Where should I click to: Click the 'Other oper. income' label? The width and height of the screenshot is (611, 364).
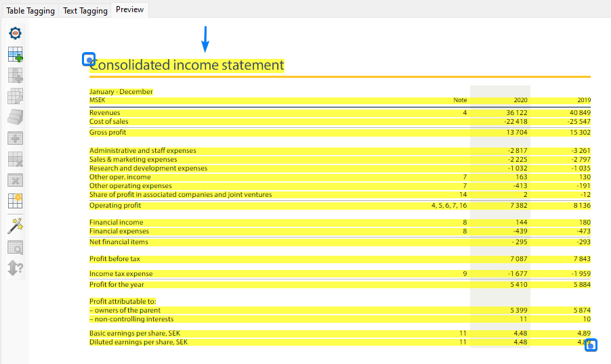pyautogui.click(x=120, y=177)
